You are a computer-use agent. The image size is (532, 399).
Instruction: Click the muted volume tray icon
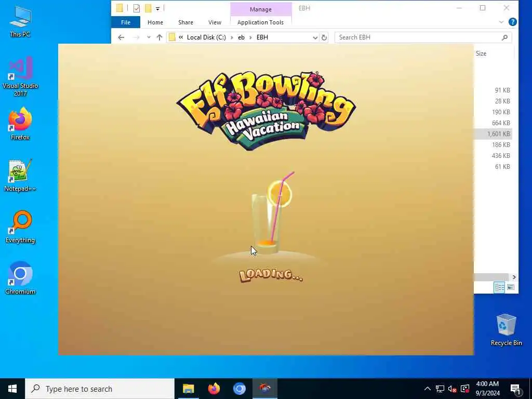[x=453, y=389]
